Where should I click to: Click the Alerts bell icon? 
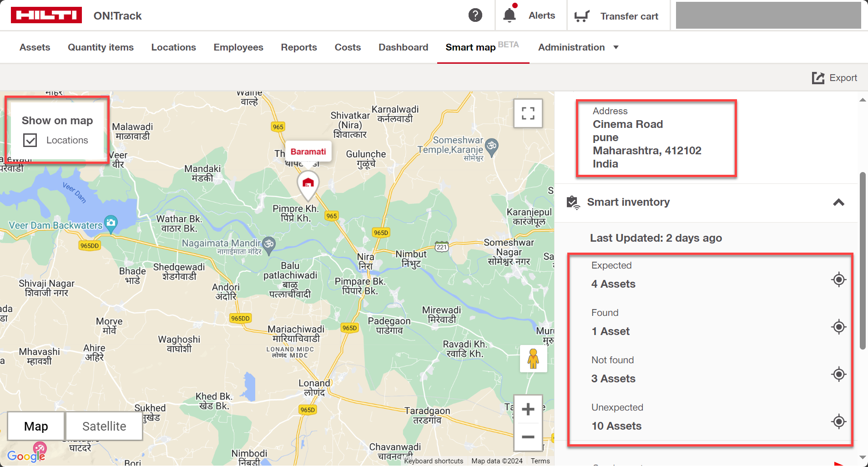coord(510,15)
